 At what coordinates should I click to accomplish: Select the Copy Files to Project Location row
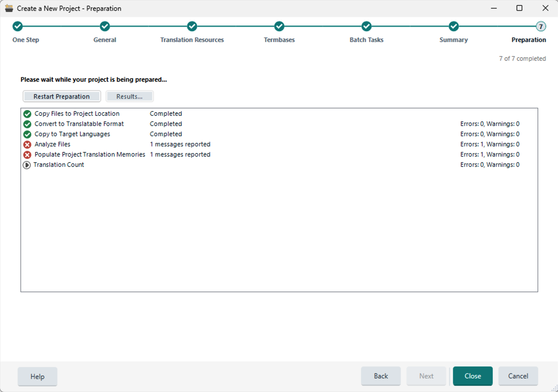pos(279,114)
